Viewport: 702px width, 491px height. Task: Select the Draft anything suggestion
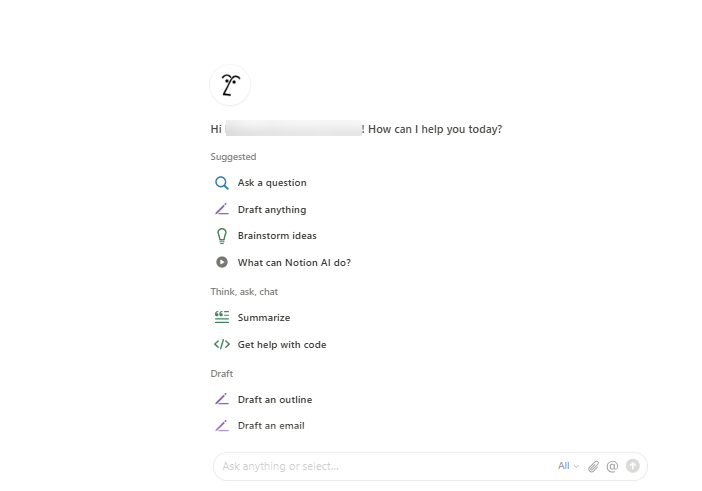(x=272, y=210)
